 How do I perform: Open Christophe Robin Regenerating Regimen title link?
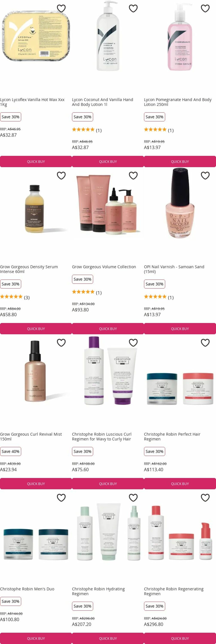point(174,591)
